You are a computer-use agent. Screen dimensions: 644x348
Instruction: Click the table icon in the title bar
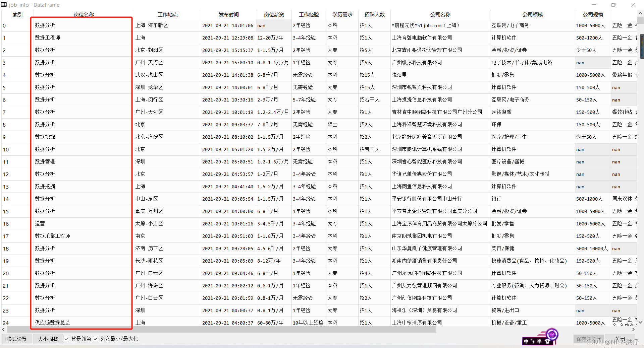(x=4, y=5)
